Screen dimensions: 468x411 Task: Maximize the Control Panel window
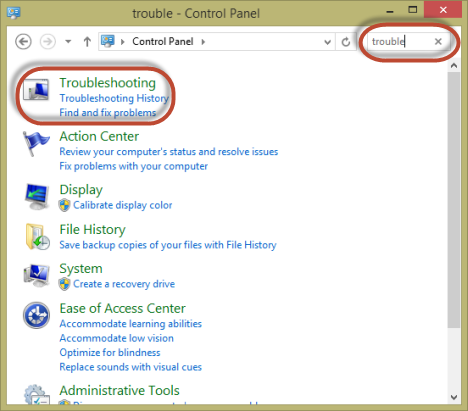pyautogui.click(x=413, y=10)
